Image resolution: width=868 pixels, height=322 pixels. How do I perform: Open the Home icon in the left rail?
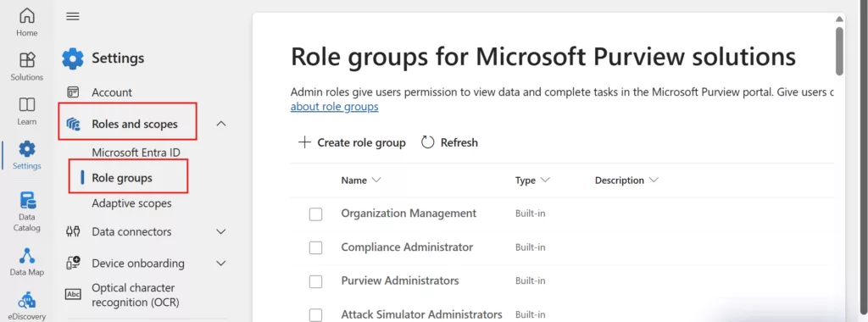(26, 15)
